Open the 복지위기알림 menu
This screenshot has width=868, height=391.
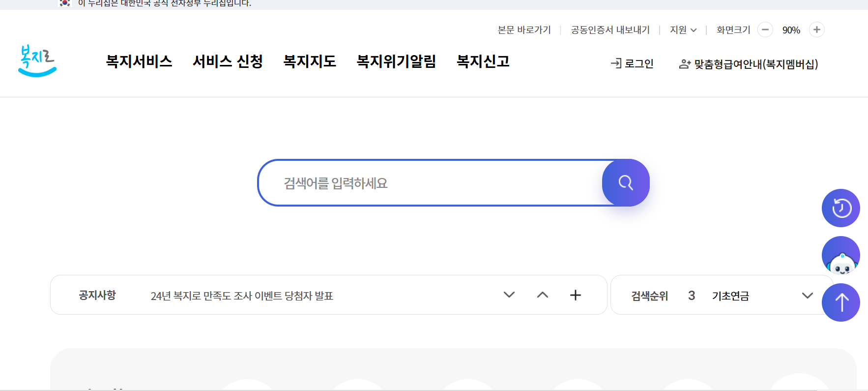pyautogui.click(x=396, y=61)
